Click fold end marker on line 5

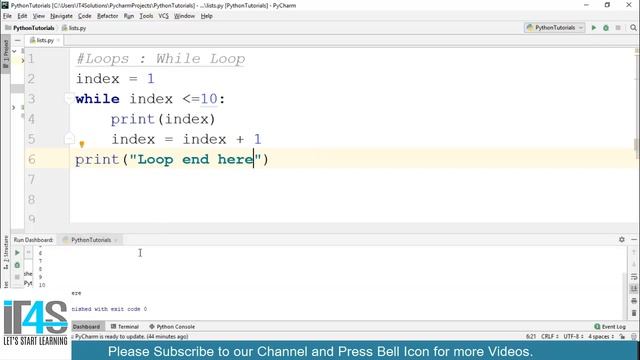point(69,139)
